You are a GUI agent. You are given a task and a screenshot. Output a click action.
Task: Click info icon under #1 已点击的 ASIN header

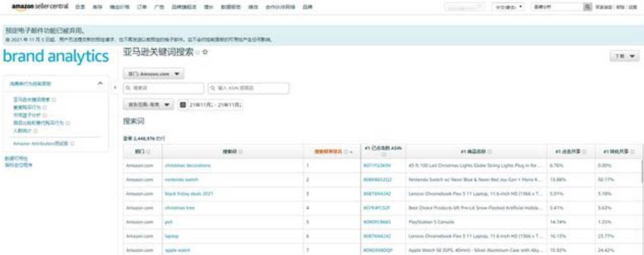tap(383, 155)
